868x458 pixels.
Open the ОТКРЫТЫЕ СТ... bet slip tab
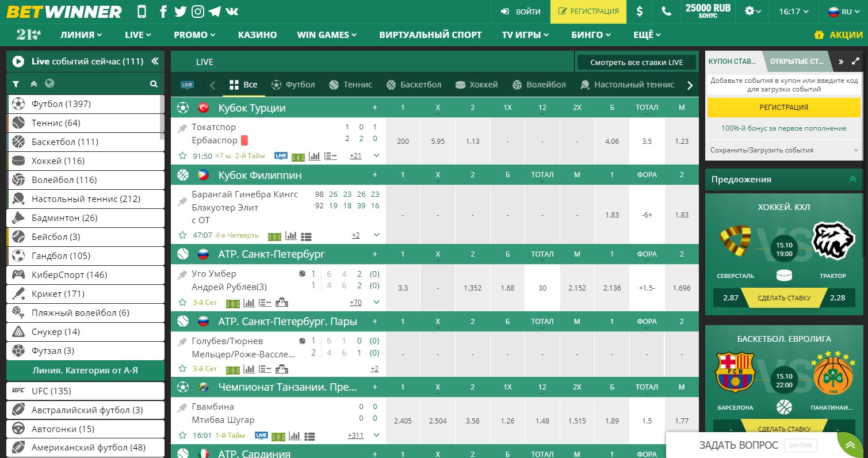point(796,62)
